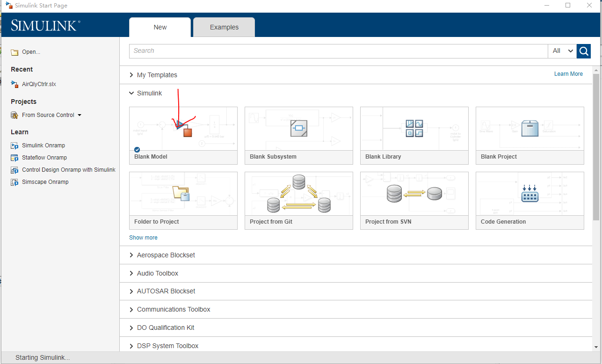602x364 pixels.
Task: Minimize the Simulink Start Page window
Action: pos(546,6)
